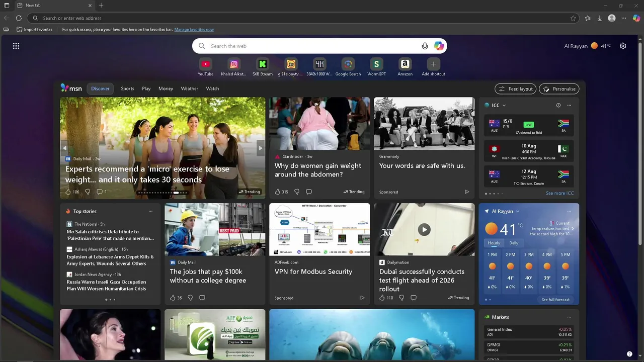Open the DFMGI market row

(529, 347)
